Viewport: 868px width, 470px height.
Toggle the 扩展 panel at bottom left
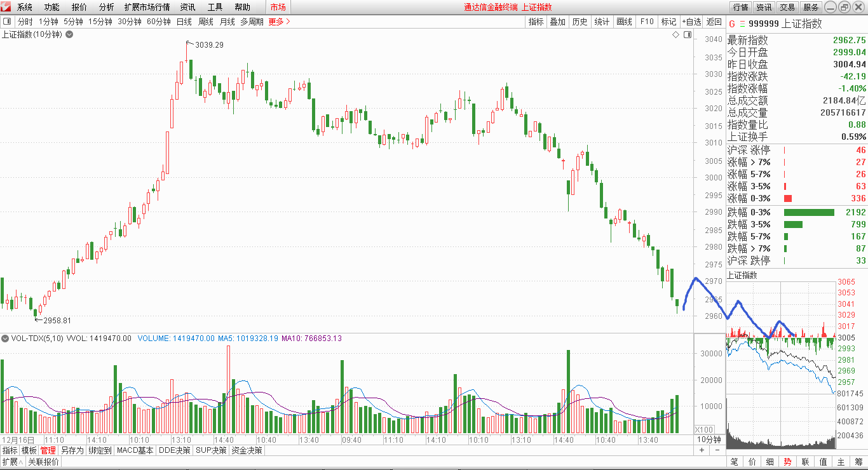(13, 462)
